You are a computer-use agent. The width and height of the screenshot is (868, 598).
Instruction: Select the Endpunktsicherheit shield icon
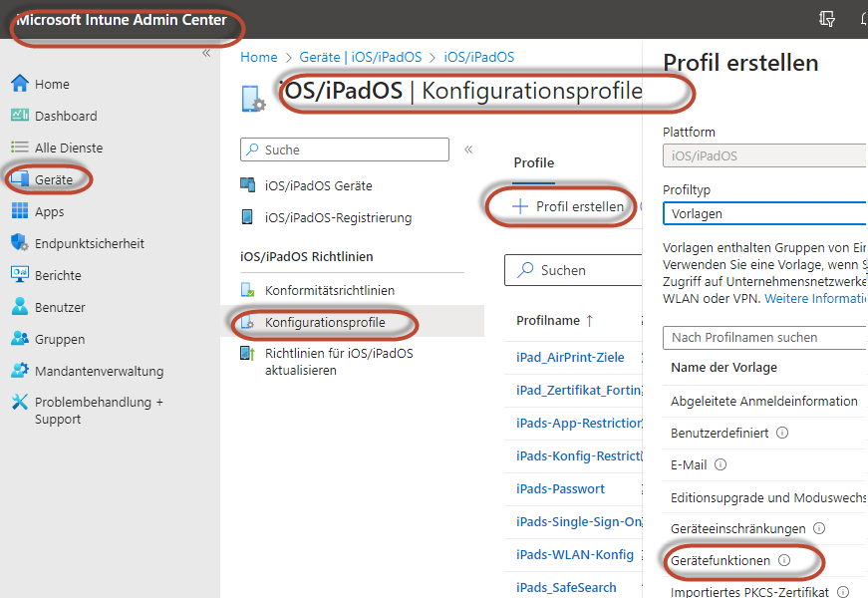pos(20,243)
